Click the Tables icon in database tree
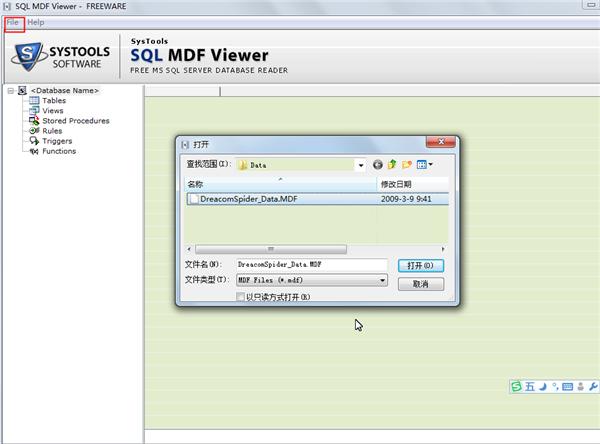 coord(34,100)
